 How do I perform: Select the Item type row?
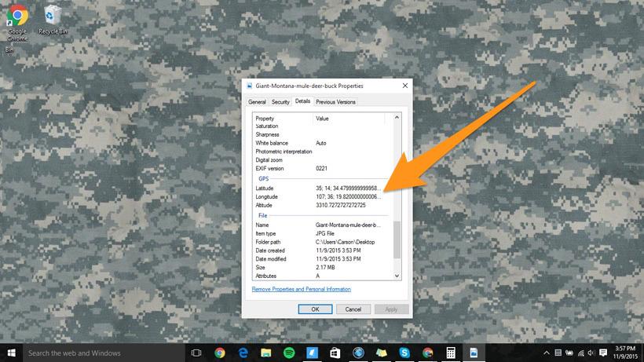point(320,233)
